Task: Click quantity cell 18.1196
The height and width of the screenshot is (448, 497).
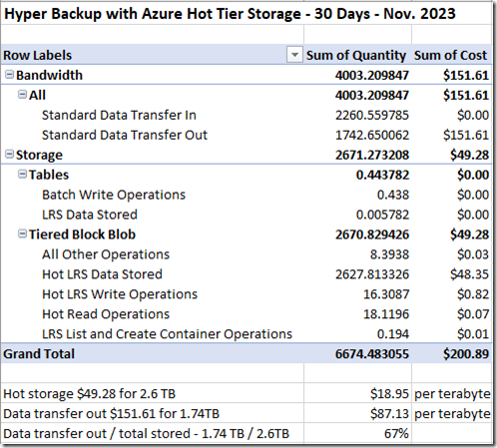Action: (386, 314)
